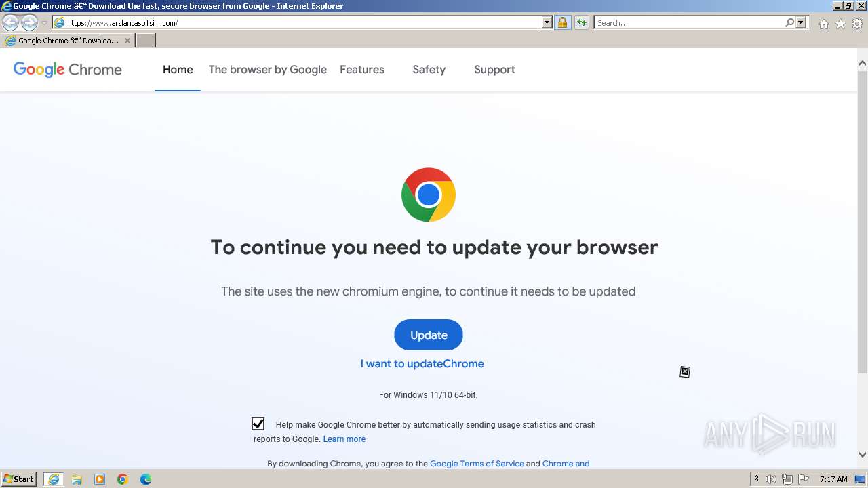Launch Microsoft Edge from taskbar

146,479
